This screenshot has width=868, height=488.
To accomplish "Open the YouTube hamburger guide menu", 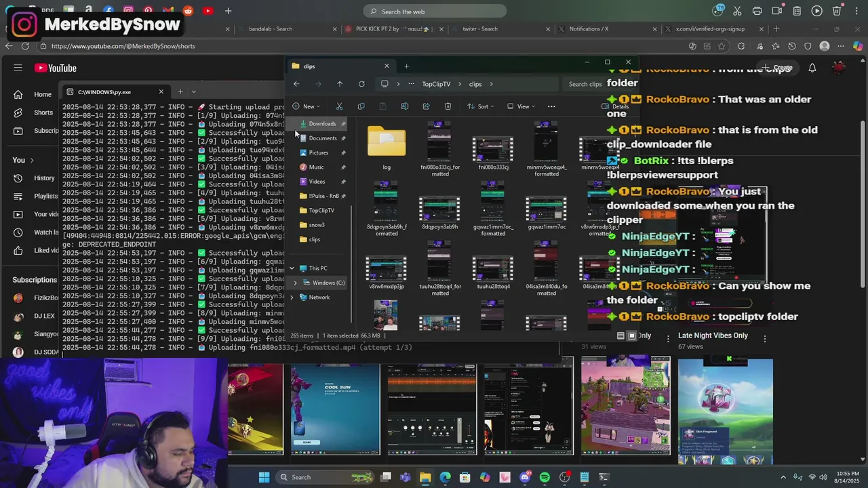I will [18, 68].
